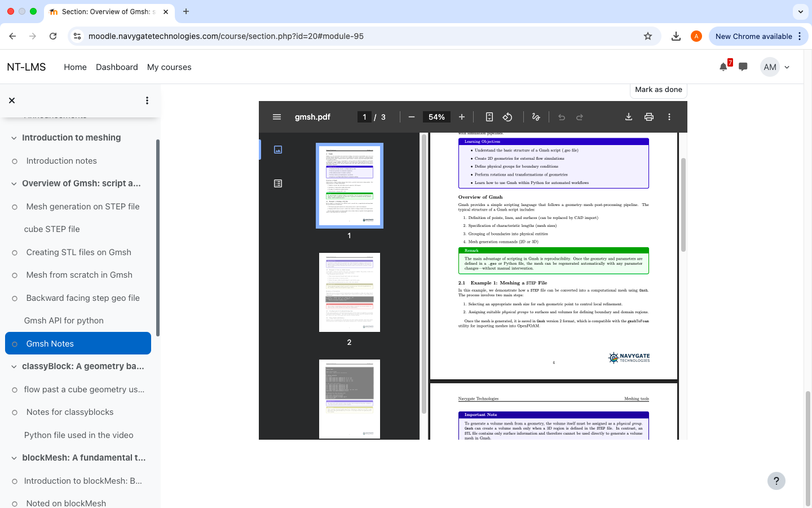Switch sidebar to document outline view
The height and width of the screenshot is (508, 812).
point(278,183)
